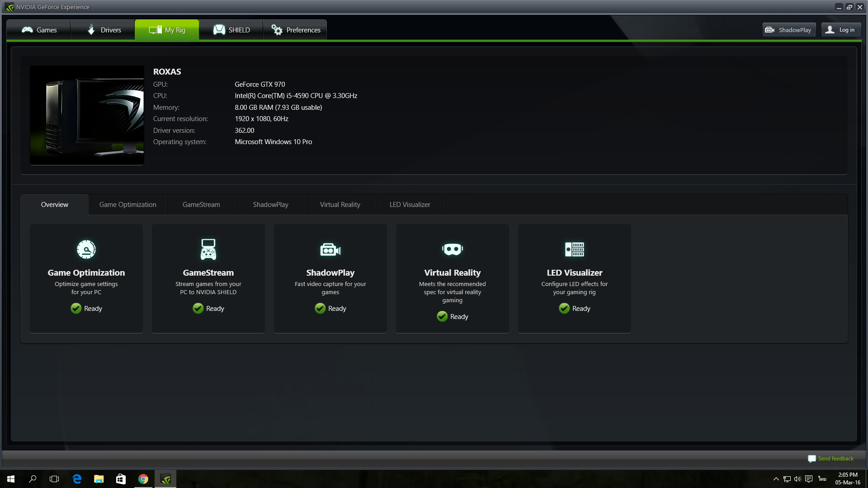Click the Log in button
868x488 pixels.
841,30
